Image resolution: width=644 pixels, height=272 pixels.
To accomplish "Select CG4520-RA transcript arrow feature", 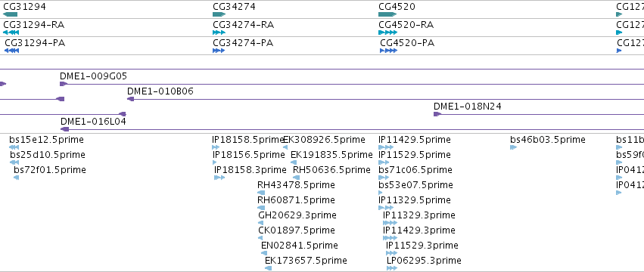I will pos(387,32).
